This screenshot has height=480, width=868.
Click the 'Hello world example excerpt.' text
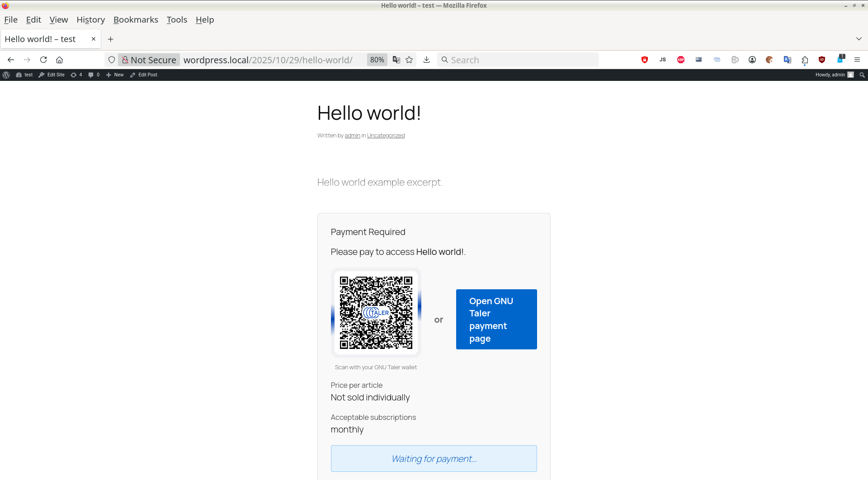380,182
